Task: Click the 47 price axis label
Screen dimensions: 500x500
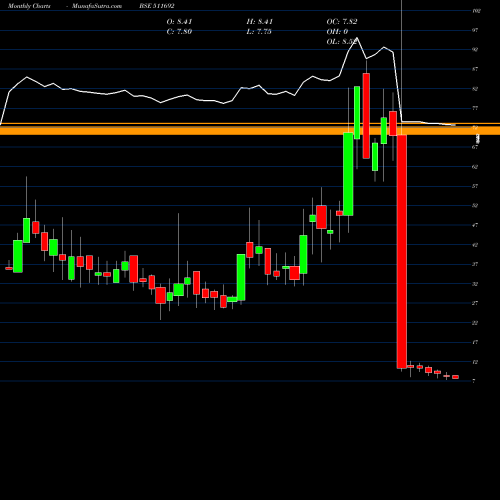Action: coord(475,225)
